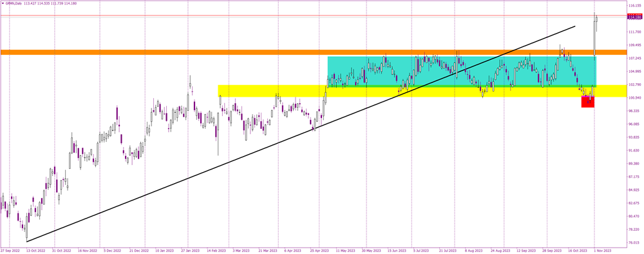Click the 116.155 label on price axis

pos(634,6)
